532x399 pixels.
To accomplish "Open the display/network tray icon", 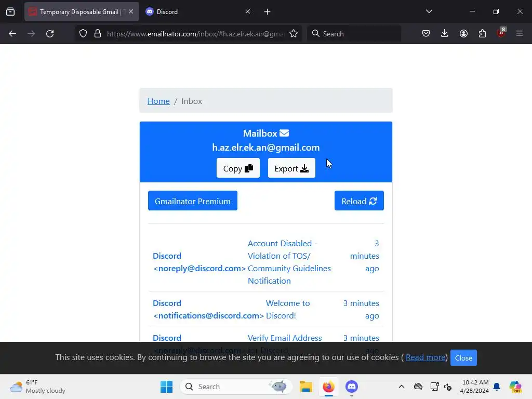I will [434, 387].
